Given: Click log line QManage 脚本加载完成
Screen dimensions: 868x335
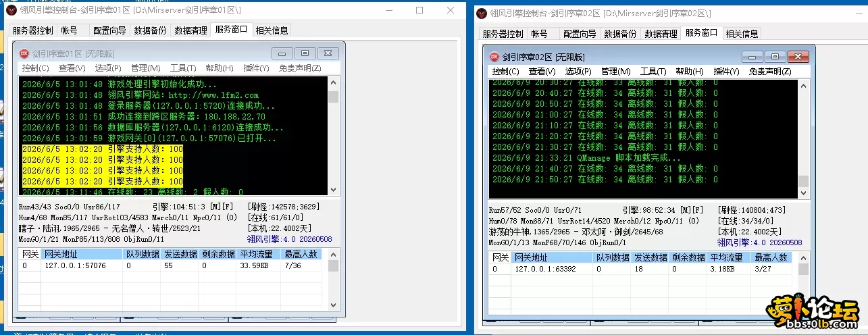Looking at the screenshot, I should (586, 158).
